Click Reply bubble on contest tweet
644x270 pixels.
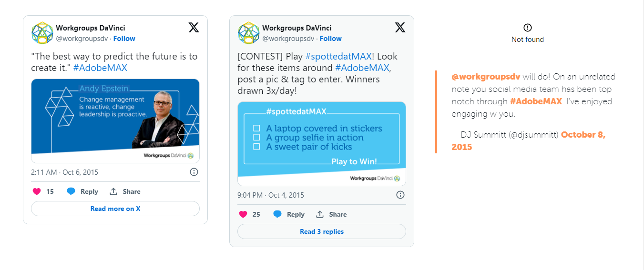pyautogui.click(x=277, y=214)
